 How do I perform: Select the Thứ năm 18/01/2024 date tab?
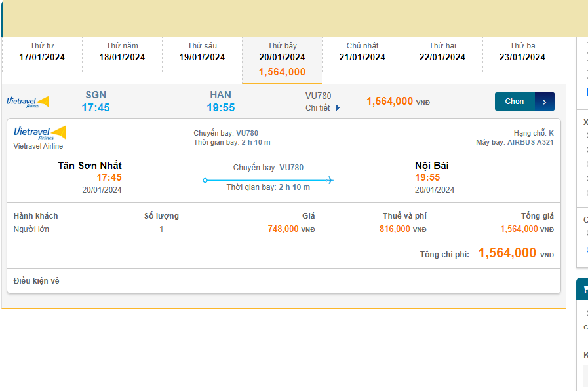[x=122, y=52]
